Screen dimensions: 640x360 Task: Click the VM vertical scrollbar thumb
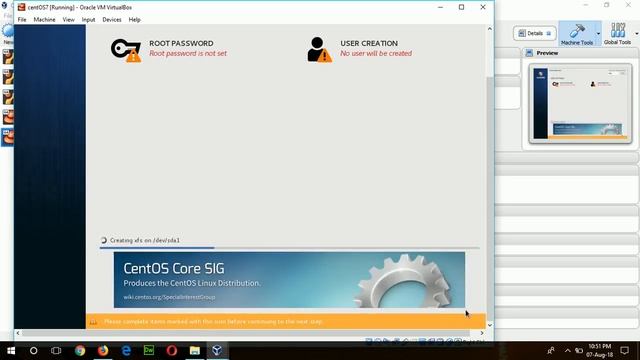tap(489, 198)
